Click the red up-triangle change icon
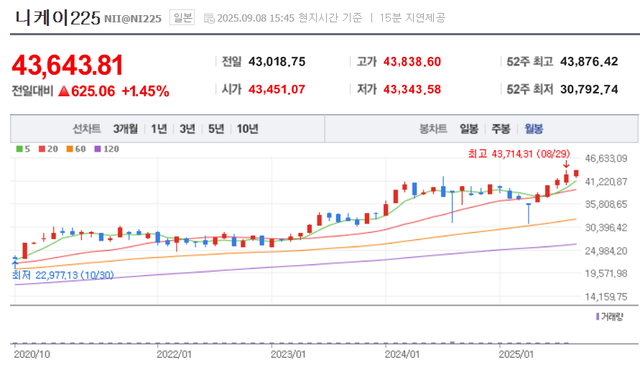 [64, 91]
